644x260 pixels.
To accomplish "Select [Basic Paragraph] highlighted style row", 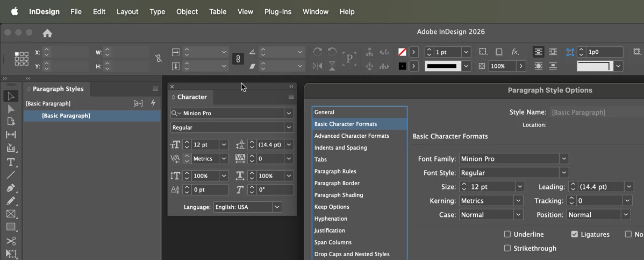I will pyautogui.click(x=92, y=116).
